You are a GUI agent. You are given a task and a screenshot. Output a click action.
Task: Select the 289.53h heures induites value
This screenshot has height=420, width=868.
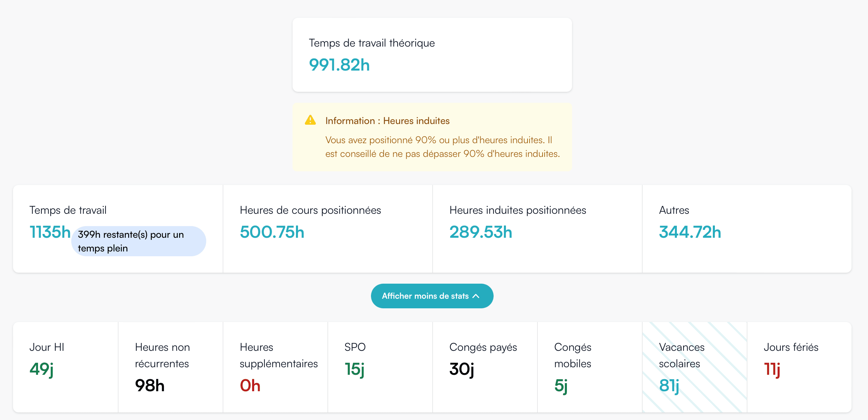[481, 232]
